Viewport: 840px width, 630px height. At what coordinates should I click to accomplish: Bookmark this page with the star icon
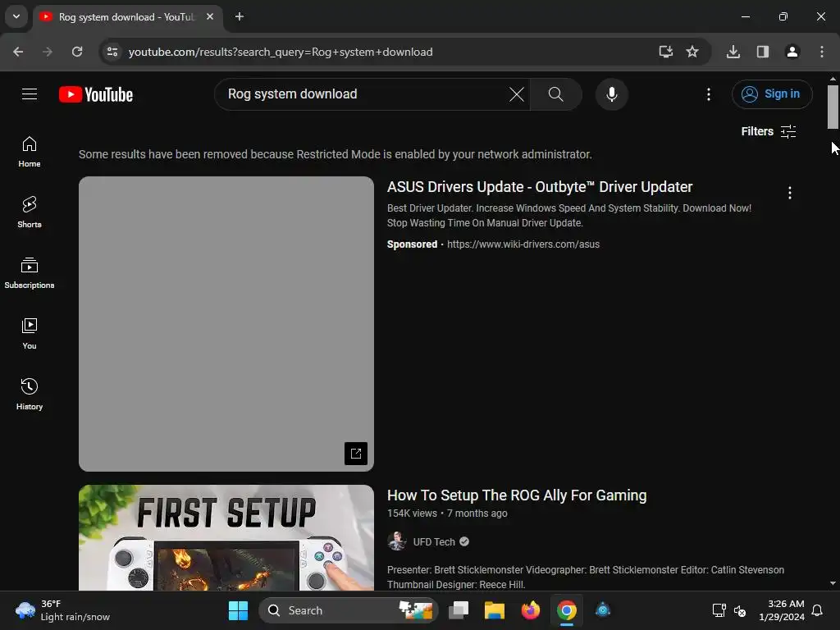(x=692, y=52)
